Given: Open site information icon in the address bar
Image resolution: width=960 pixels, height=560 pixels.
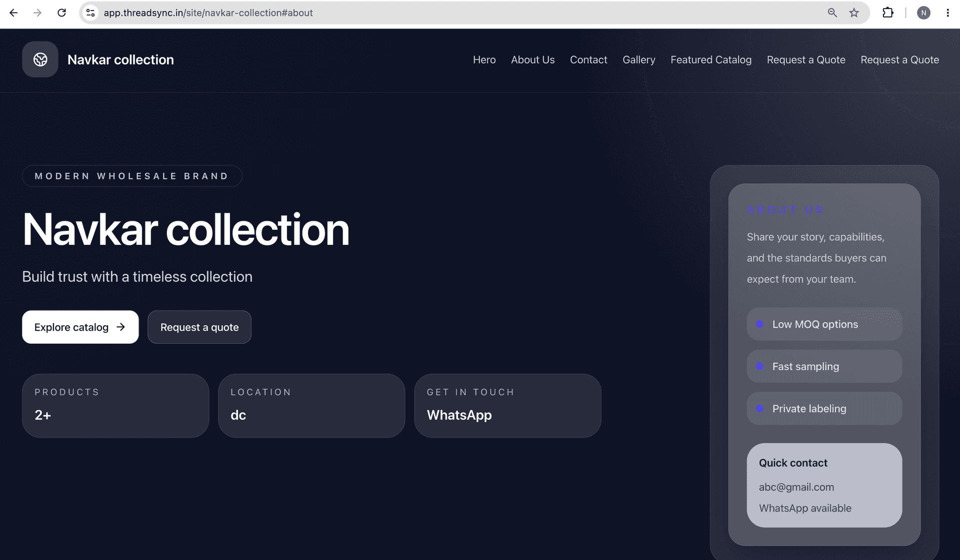Looking at the screenshot, I should [90, 13].
